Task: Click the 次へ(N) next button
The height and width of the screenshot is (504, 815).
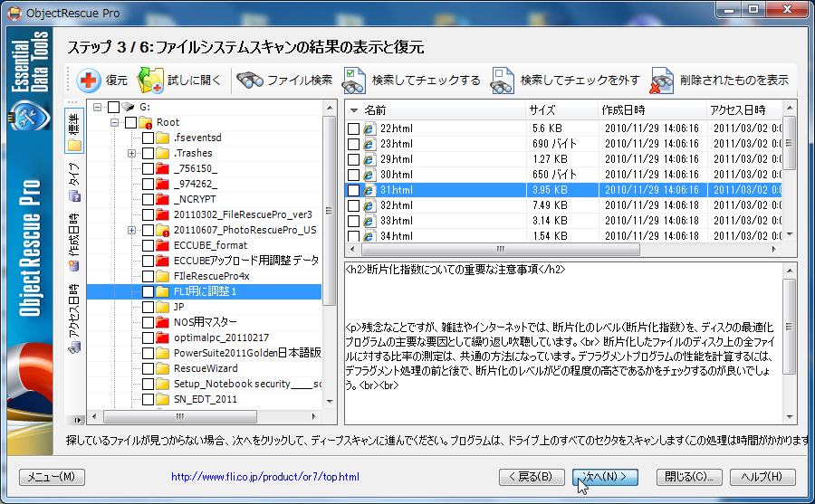Action: pyautogui.click(x=605, y=477)
